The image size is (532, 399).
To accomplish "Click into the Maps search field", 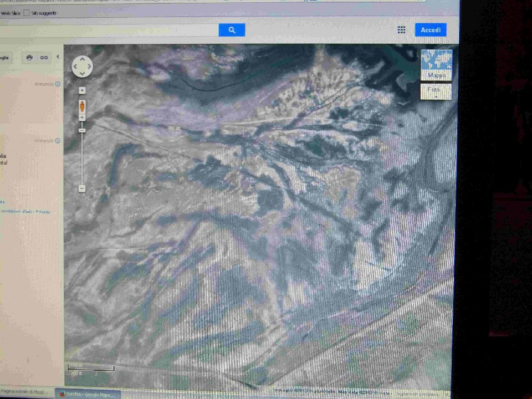I will (109, 30).
